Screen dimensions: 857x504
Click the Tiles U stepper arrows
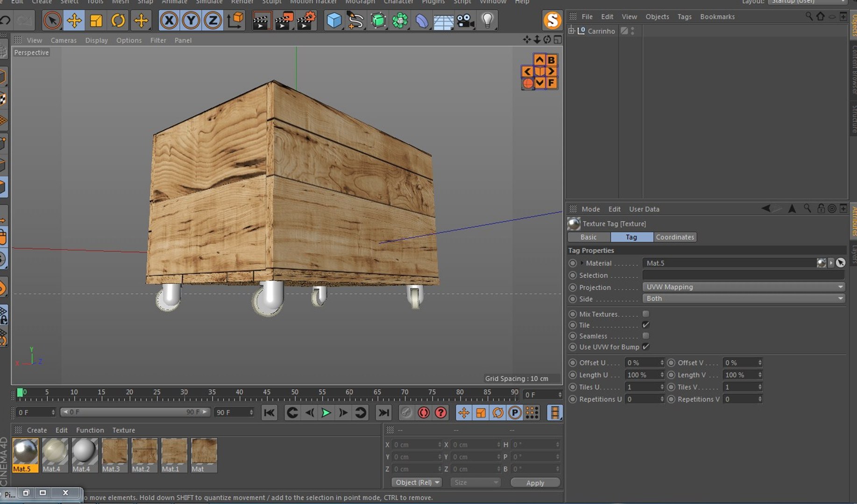662,387
